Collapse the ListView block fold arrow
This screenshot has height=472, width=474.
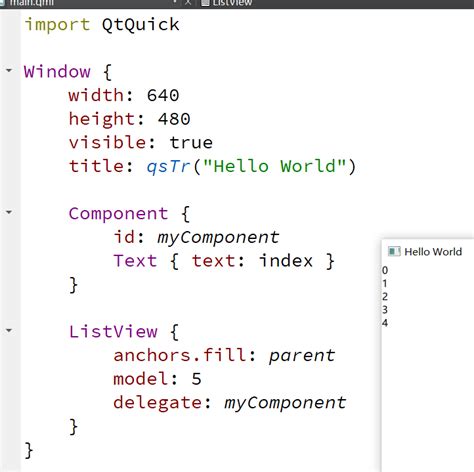pos(9,330)
